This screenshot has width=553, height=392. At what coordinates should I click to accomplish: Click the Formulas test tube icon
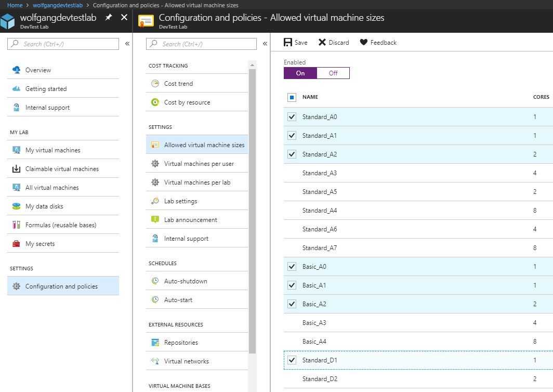pyautogui.click(x=16, y=225)
